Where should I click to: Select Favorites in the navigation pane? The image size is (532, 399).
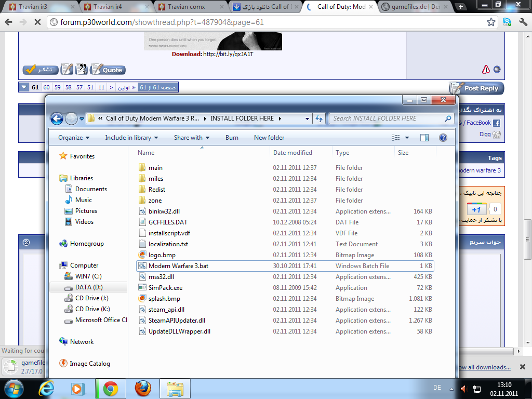(x=82, y=156)
